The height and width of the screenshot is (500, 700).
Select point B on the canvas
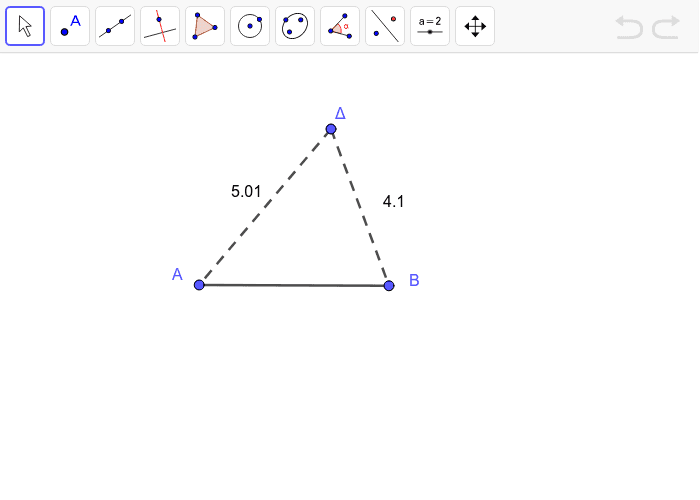(389, 286)
